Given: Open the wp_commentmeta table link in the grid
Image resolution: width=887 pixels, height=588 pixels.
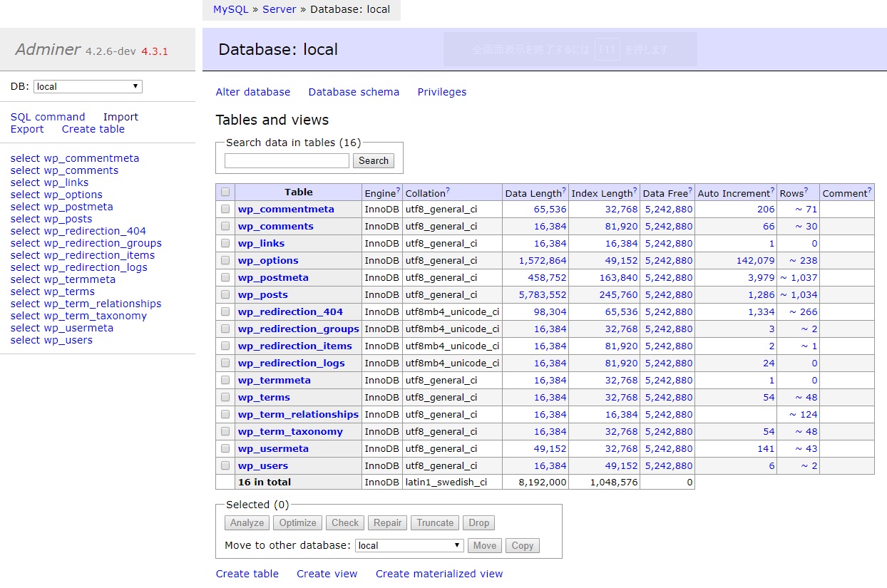Looking at the screenshot, I should tap(286, 209).
